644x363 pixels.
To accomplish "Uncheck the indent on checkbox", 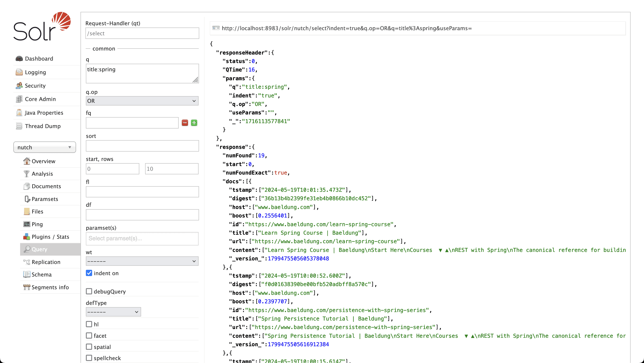I will pyautogui.click(x=89, y=273).
